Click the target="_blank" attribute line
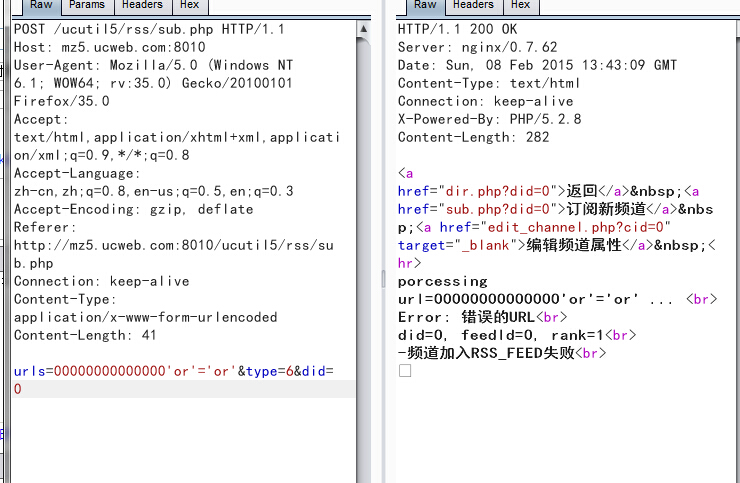Screen dimensions: 740x483 point(557,245)
